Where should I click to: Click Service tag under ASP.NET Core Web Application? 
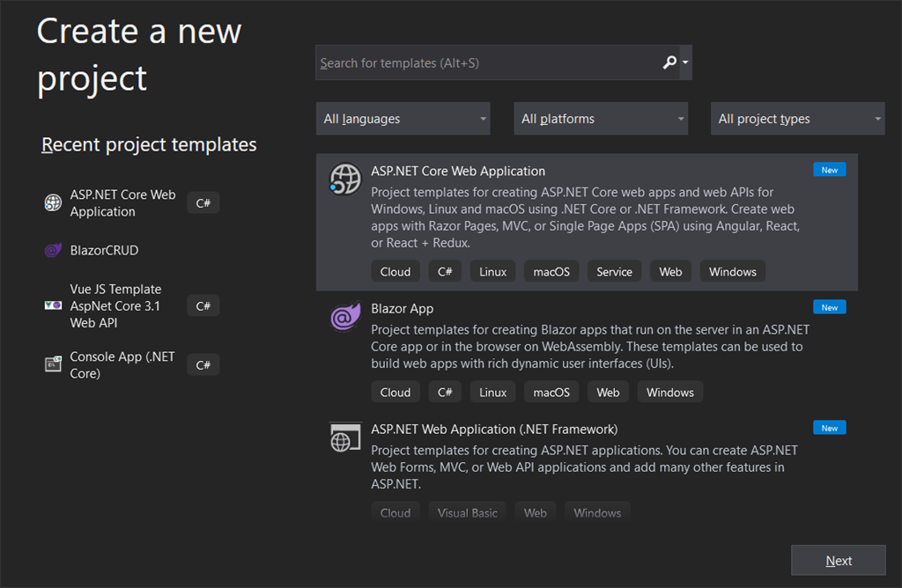click(x=614, y=272)
